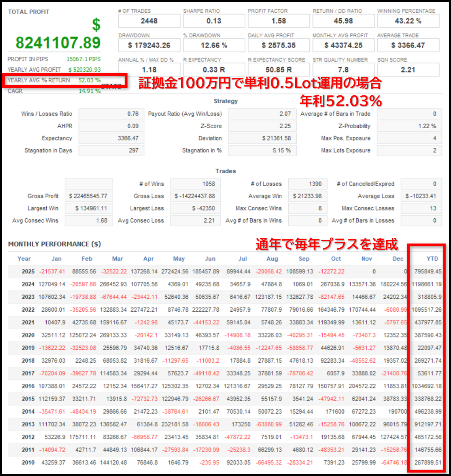The width and height of the screenshot is (451, 476).
Task: Click the 2010 YTD value 267899.51
Action: 428,463
